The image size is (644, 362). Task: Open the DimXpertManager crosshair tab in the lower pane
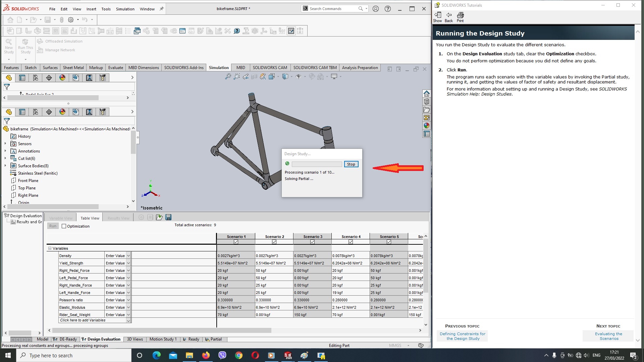click(49, 112)
